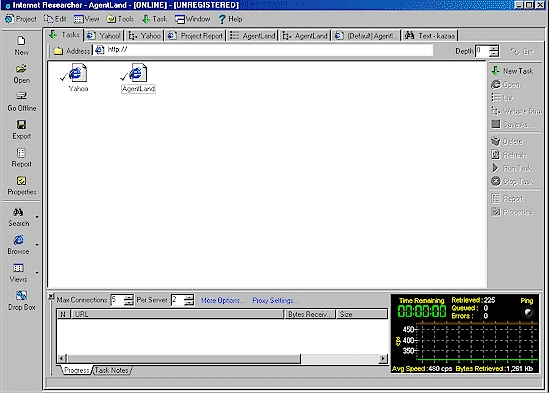Click Open in the right task panel
550x394 pixels.
pos(505,85)
